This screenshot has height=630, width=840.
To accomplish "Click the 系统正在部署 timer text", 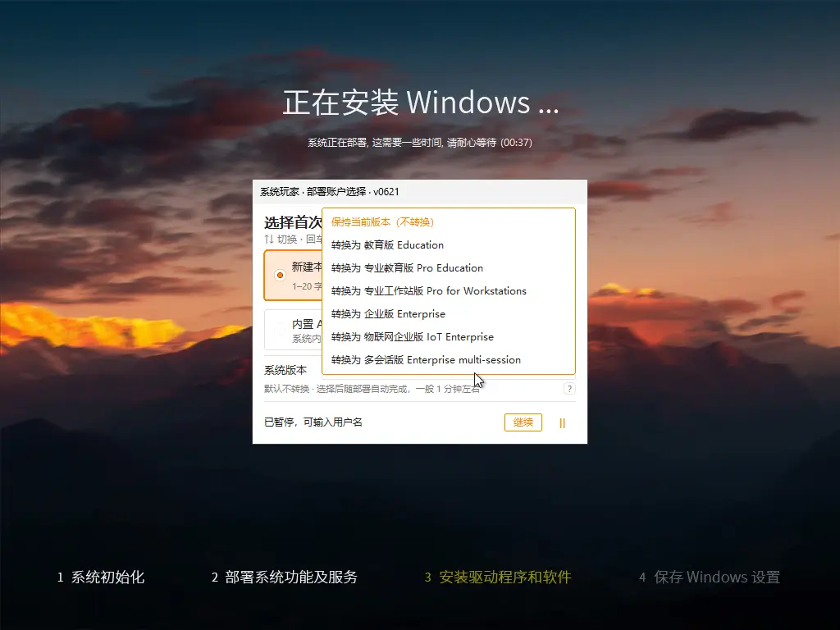I will click(x=420, y=143).
